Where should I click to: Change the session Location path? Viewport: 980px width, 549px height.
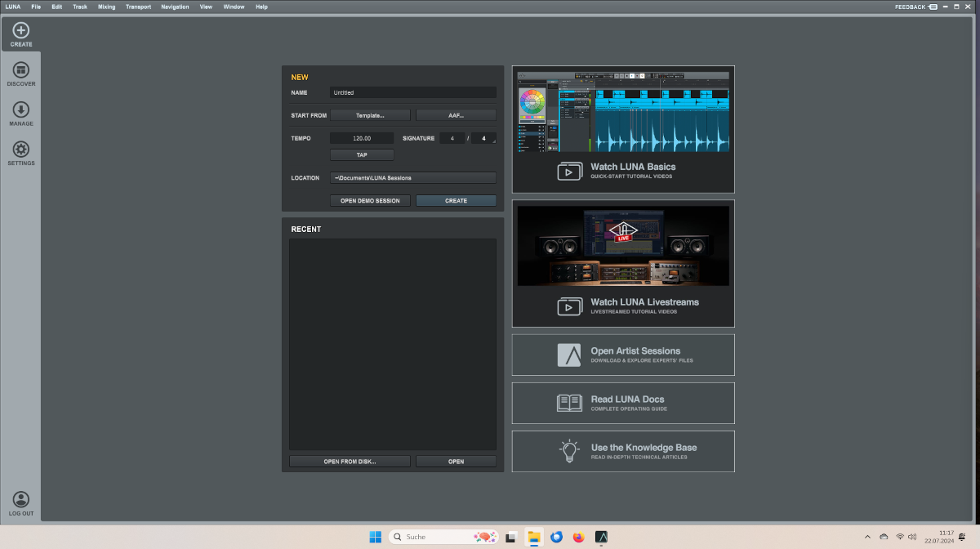[x=413, y=177]
